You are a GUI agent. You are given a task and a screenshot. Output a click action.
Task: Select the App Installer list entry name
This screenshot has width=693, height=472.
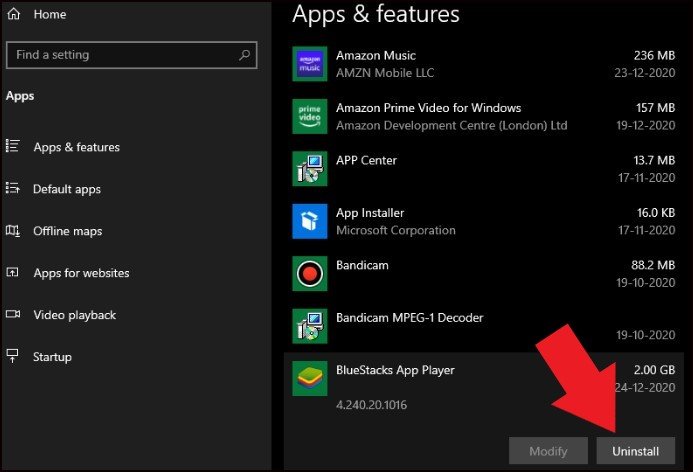coord(370,213)
